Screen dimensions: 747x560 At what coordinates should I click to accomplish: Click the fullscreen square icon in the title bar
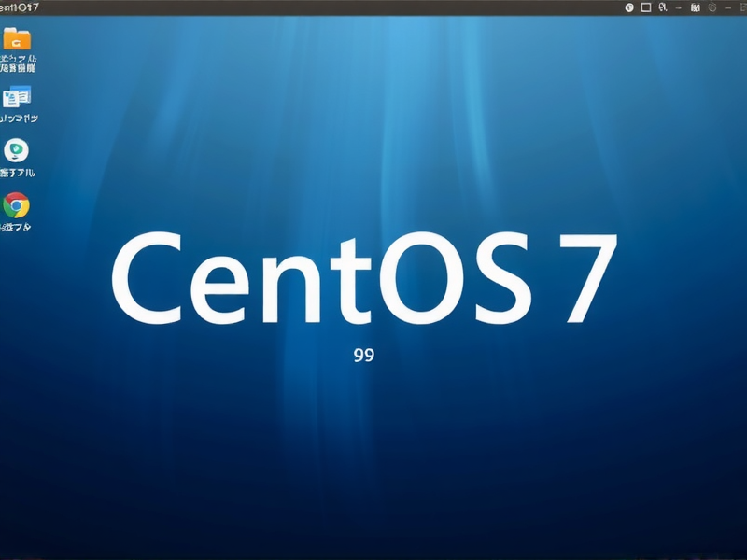point(646,7)
